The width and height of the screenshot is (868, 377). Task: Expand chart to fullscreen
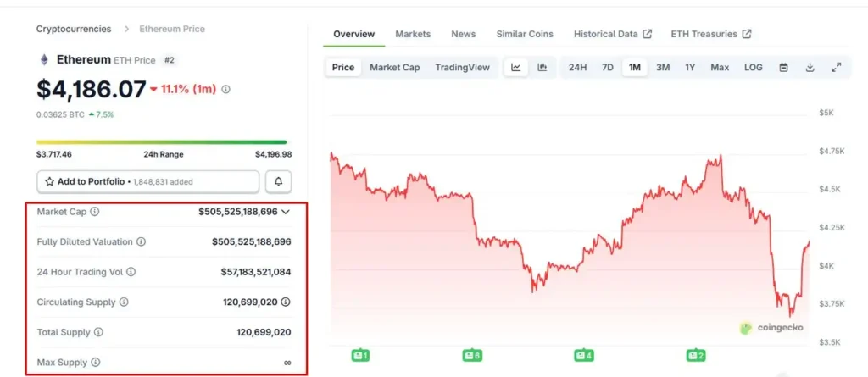[836, 68]
